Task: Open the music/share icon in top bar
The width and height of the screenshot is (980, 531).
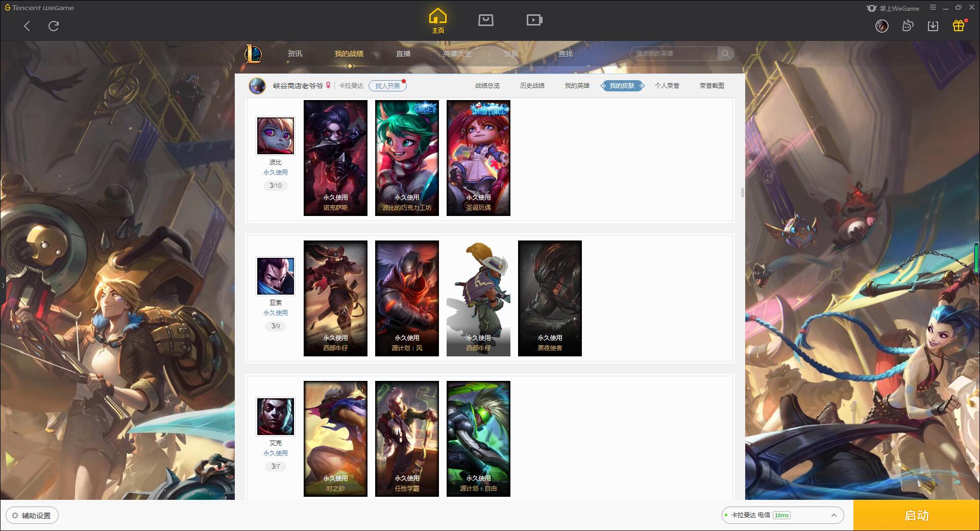Action: click(908, 26)
